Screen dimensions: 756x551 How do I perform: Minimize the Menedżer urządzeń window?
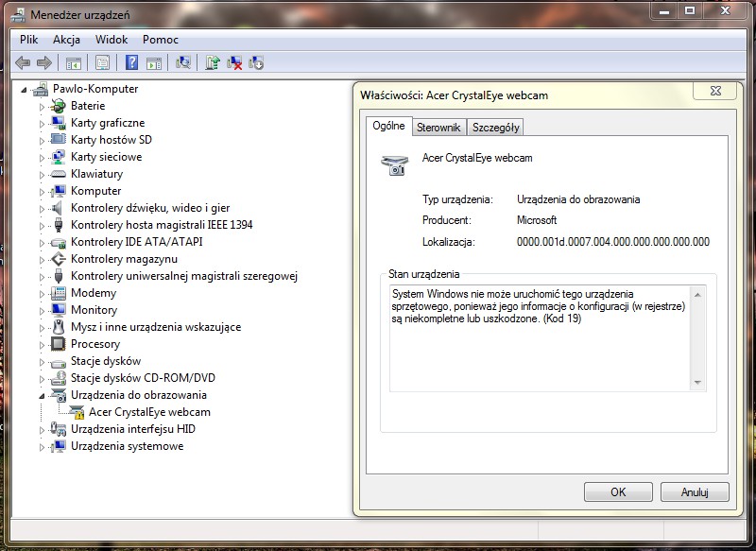[x=664, y=10]
